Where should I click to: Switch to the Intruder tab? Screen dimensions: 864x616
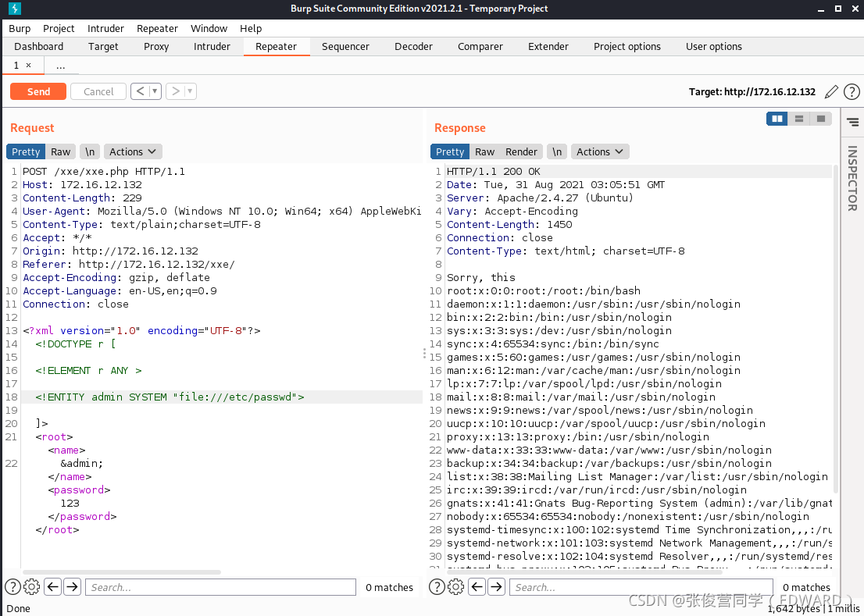[212, 47]
